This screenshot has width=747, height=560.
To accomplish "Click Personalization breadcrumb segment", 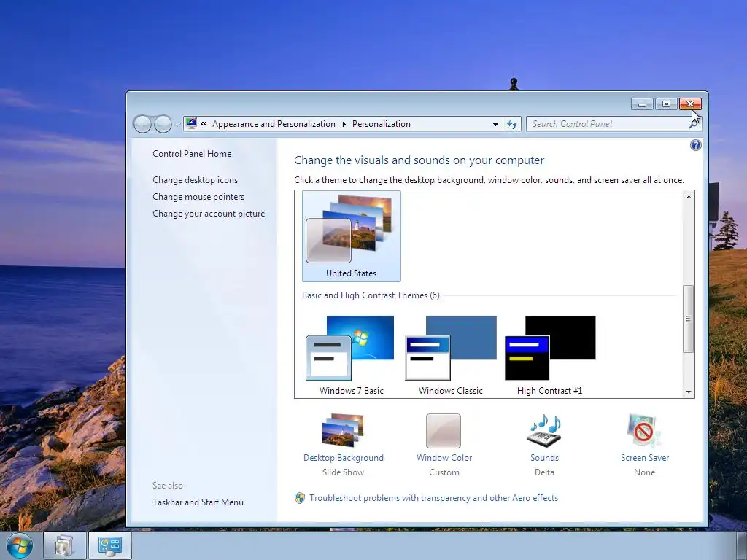I will tap(381, 124).
